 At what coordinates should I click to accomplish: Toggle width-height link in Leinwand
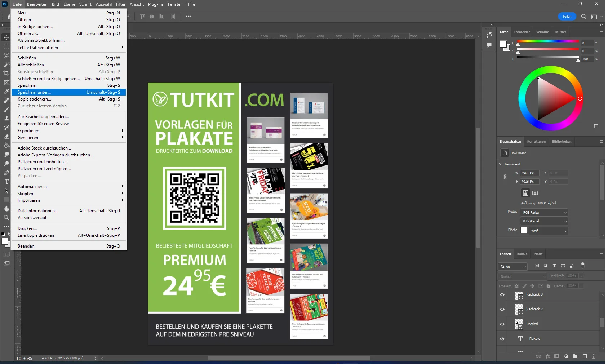point(505,177)
